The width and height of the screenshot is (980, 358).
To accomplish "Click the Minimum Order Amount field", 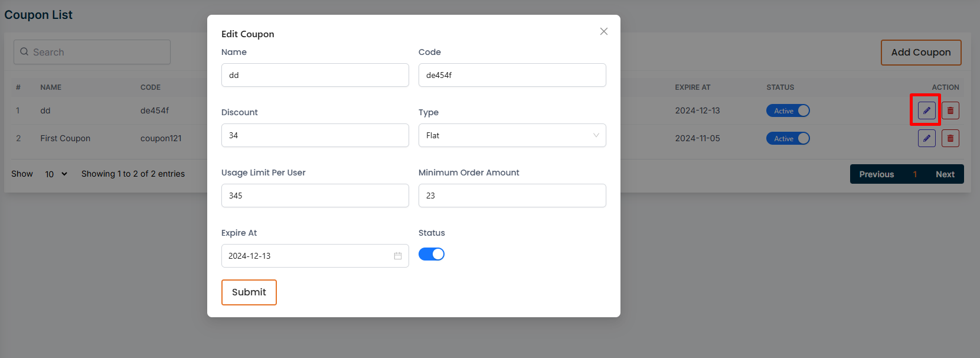I will (512, 196).
